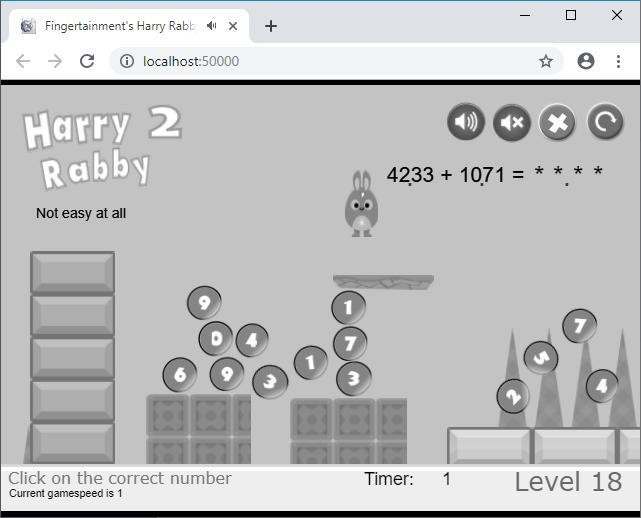The width and height of the screenshot is (641, 518).
Task: Click the number 5 ball near the spikes
Action: (x=541, y=358)
